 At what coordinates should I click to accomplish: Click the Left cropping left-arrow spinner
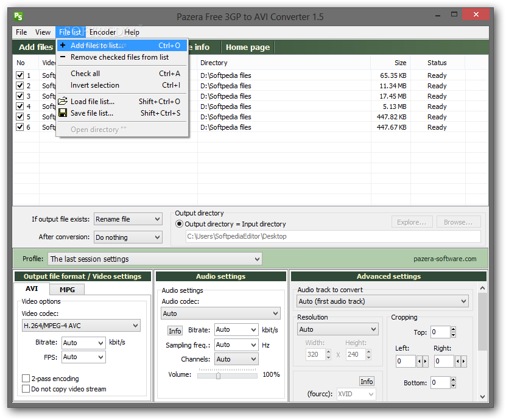click(x=419, y=362)
